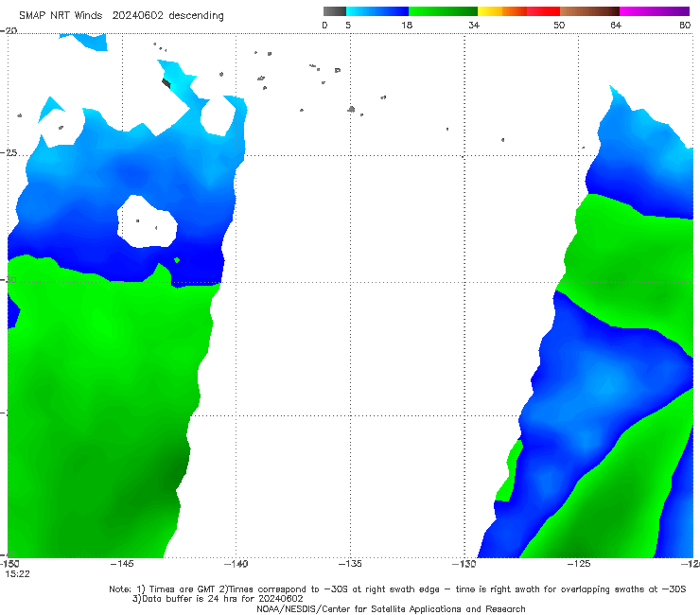The width and height of the screenshot is (700, 615).
Task: Click the date '20240602' in the title
Action: coord(138,15)
